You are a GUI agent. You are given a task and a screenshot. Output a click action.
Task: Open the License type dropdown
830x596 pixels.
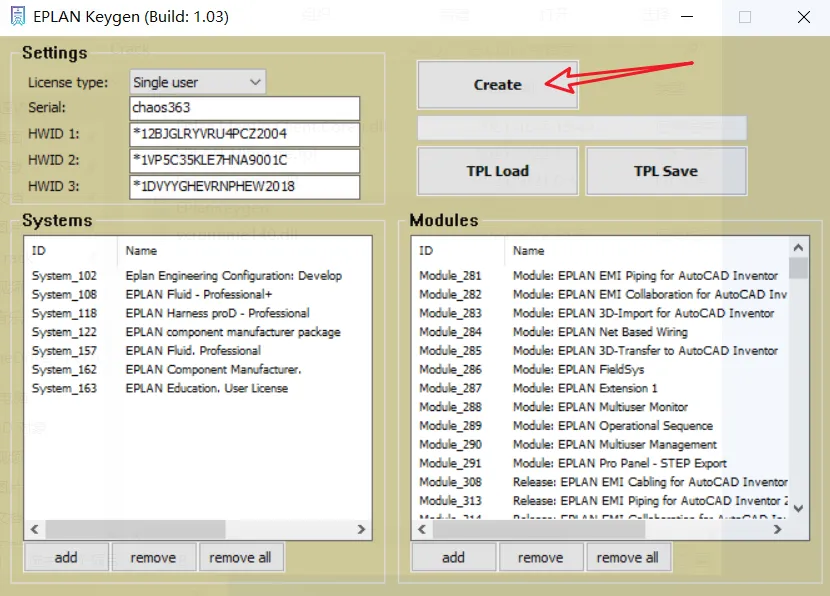(197, 82)
